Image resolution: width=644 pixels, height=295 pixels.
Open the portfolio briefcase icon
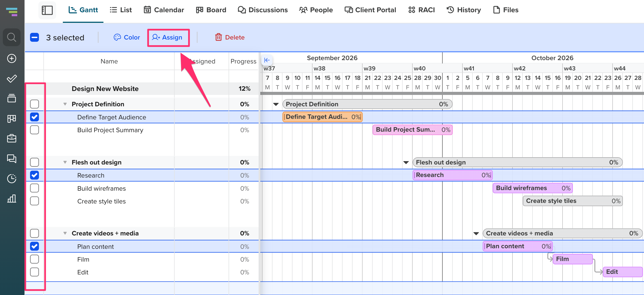click(x=12, y=138)
